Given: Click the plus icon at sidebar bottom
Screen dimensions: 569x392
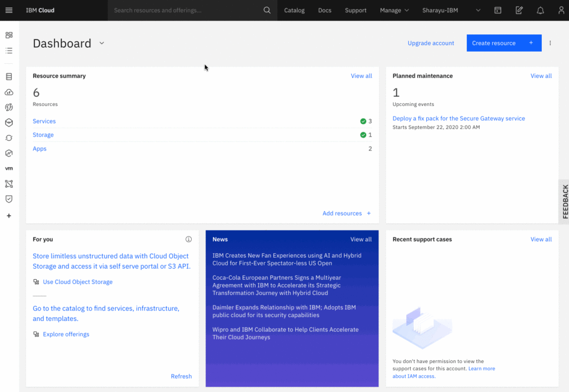Looking at the screenshot, I should [9, 216].
